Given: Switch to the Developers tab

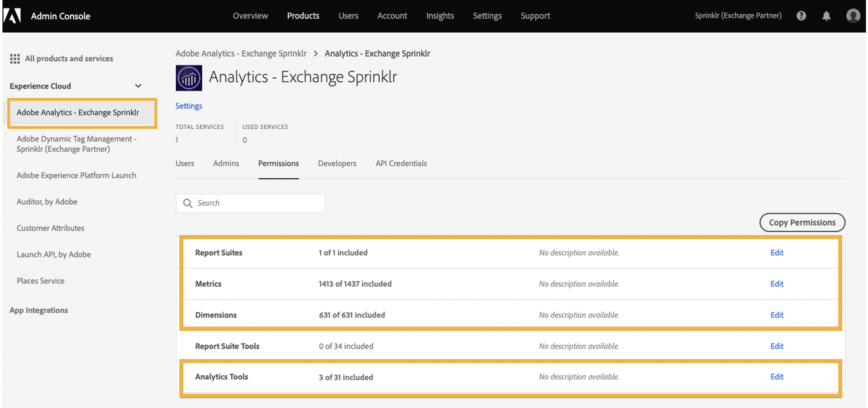Looking at the screenshot, I should [337, 164].
